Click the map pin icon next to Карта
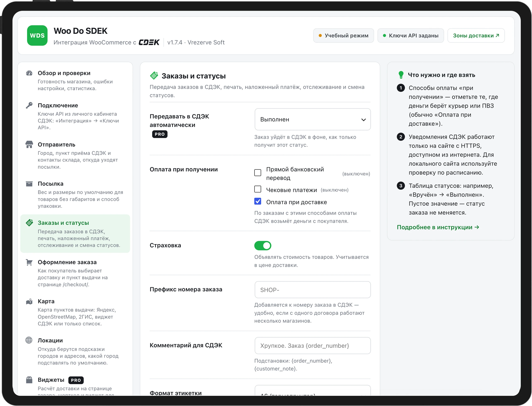 pyautogui.click(x=29, y=301)
